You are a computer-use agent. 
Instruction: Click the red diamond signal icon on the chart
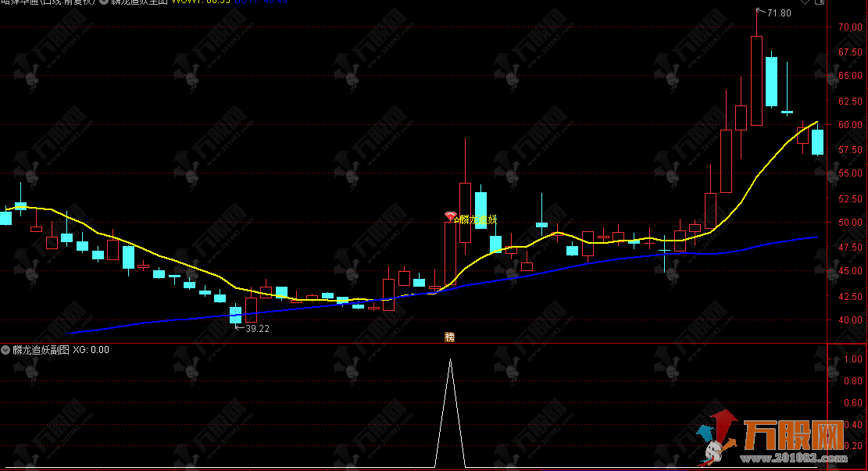pyautogui.click(x=451, y=216)
